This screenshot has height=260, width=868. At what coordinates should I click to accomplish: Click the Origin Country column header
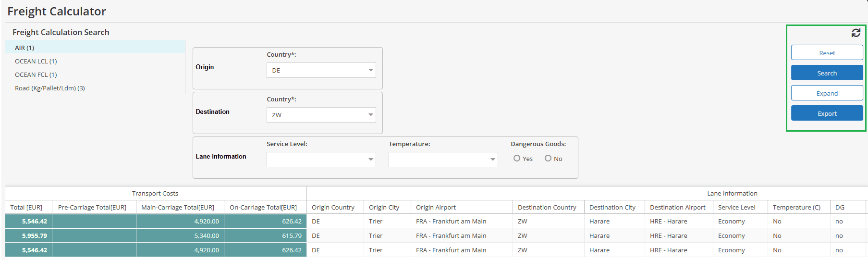335,207
